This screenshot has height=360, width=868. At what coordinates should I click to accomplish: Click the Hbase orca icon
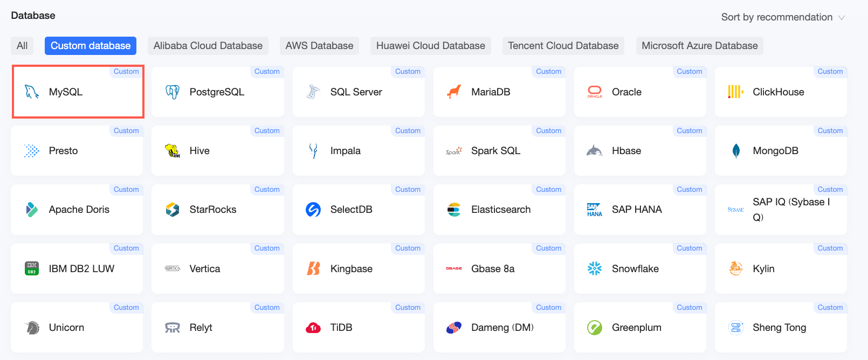(595, 151)
